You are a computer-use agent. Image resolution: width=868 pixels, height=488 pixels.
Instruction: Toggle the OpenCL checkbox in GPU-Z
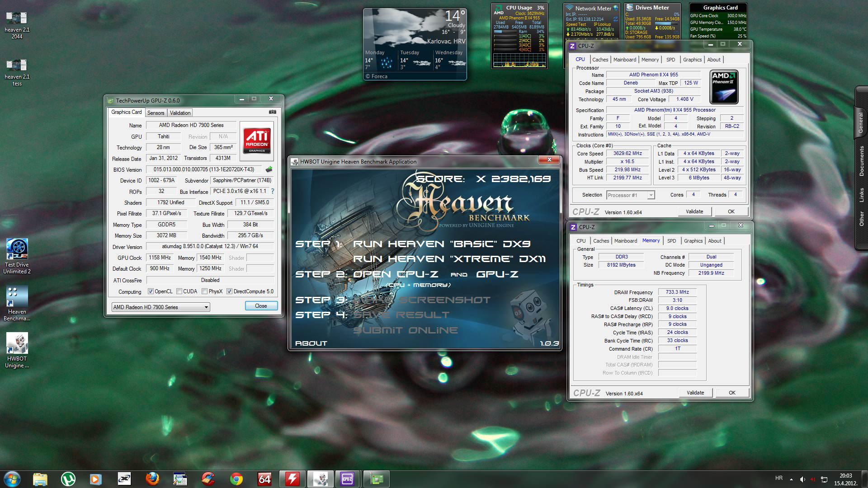pos(151,291)
